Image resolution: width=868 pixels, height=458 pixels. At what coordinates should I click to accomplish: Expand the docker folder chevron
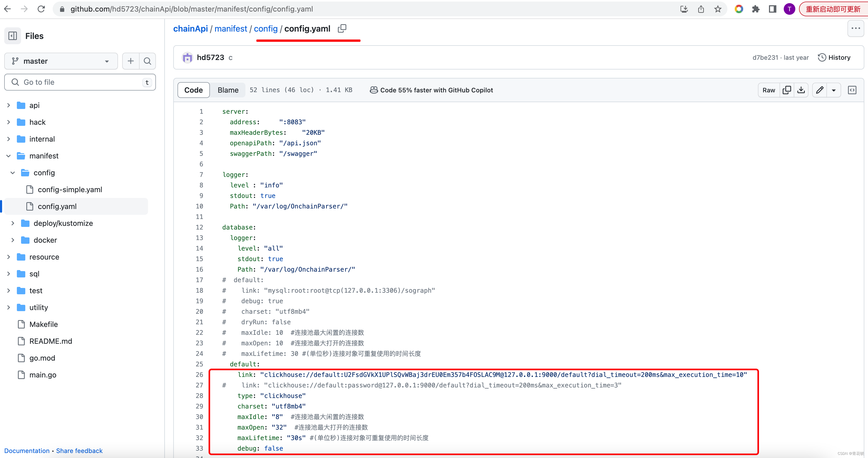click(13, 240)
